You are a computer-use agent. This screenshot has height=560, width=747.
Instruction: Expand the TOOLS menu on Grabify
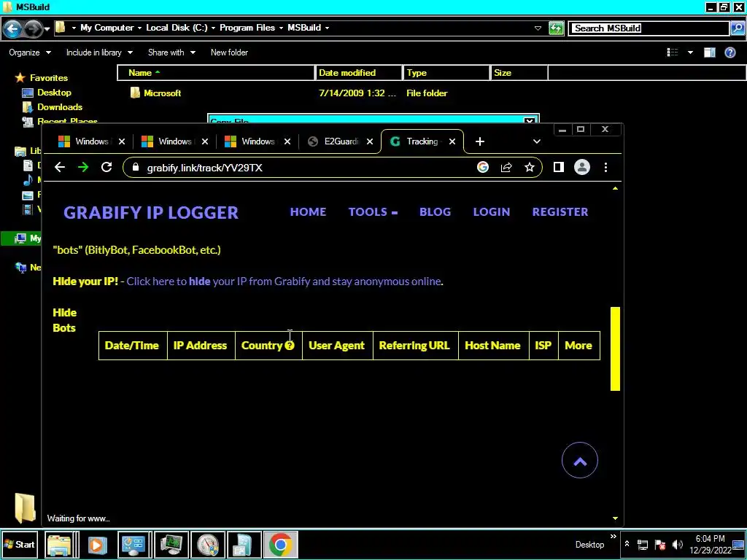coord(373,212)
